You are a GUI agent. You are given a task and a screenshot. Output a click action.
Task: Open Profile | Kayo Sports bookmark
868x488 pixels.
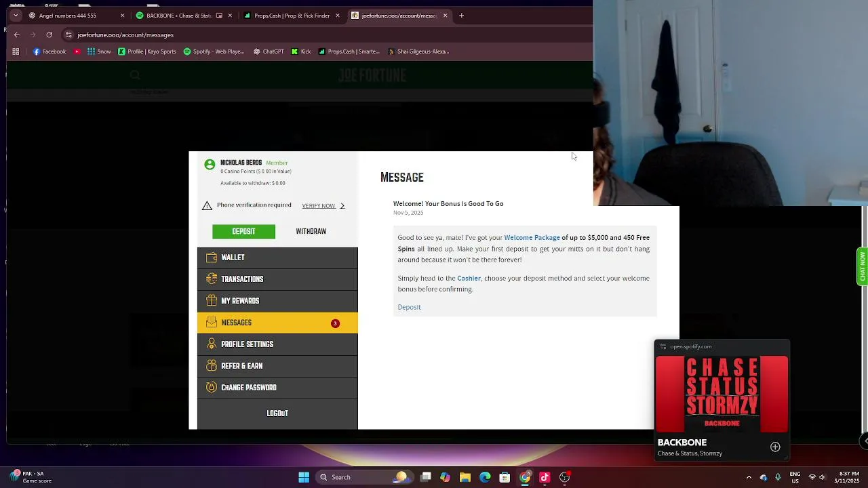(147, 52)
